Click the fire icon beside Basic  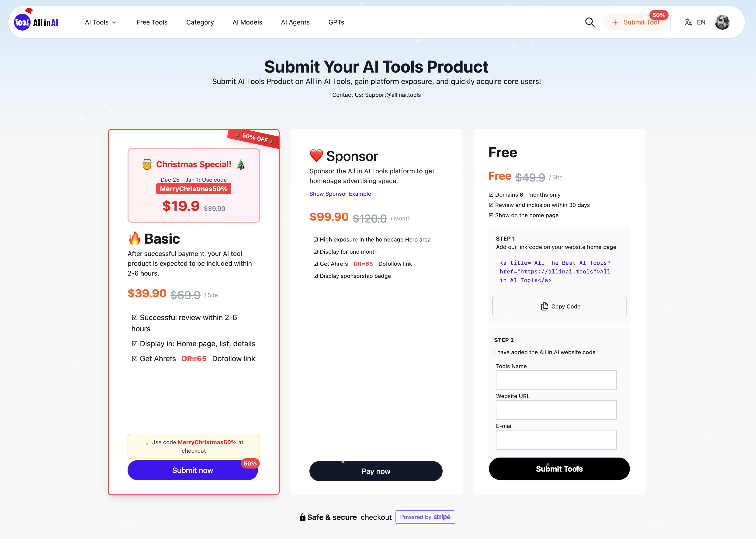(134, 238)
